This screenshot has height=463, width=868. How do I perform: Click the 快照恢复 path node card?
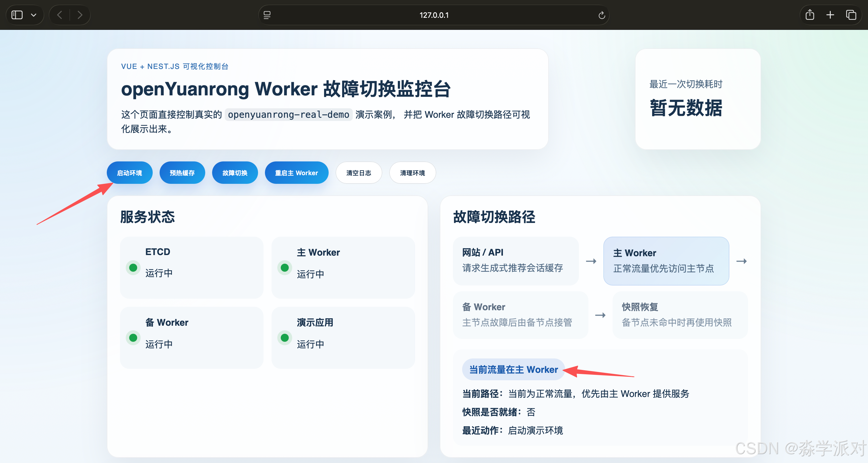680,315
